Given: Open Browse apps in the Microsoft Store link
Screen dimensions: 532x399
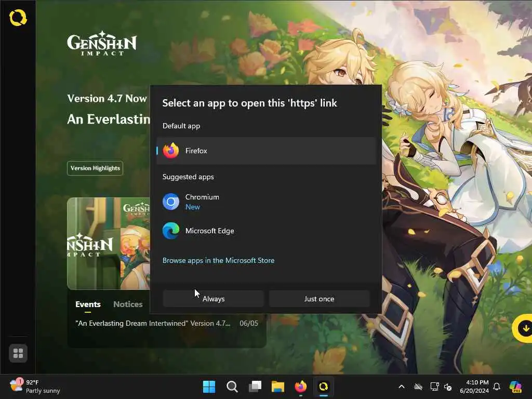Looking at the screenshot, I should click(x=219, y=260).
